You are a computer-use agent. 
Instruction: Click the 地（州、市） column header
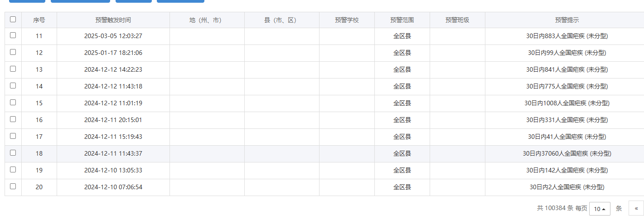coord(207,20)
